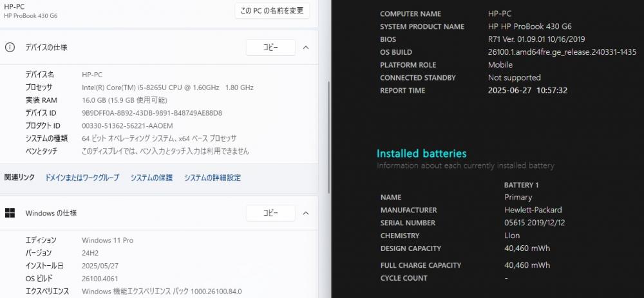Click the Windows logo icon beside Windows の仕様
This screenshot has width=644, height=298.
pyautogui.click(x=10, y=213)
